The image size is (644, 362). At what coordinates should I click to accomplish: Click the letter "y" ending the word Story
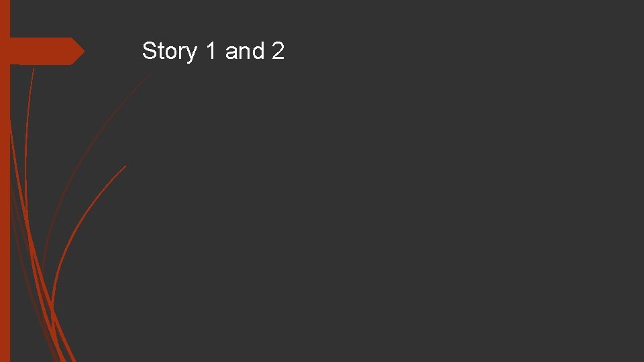pos(191,52)
